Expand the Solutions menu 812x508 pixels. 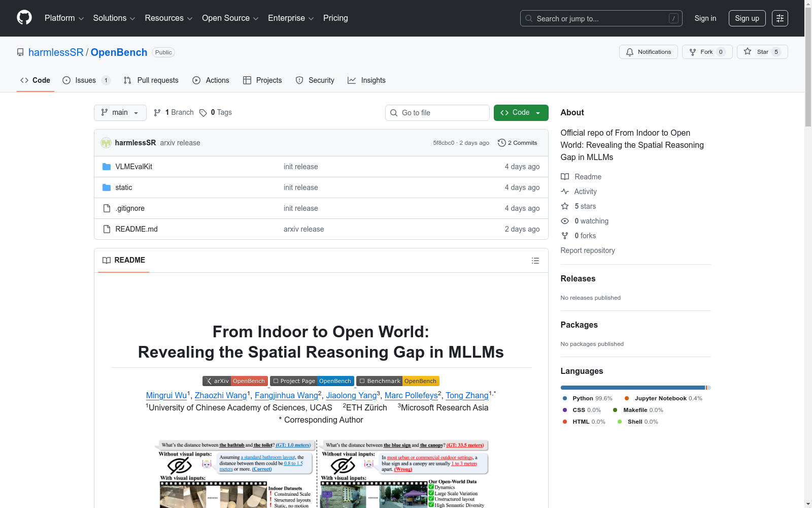[114, 18]
